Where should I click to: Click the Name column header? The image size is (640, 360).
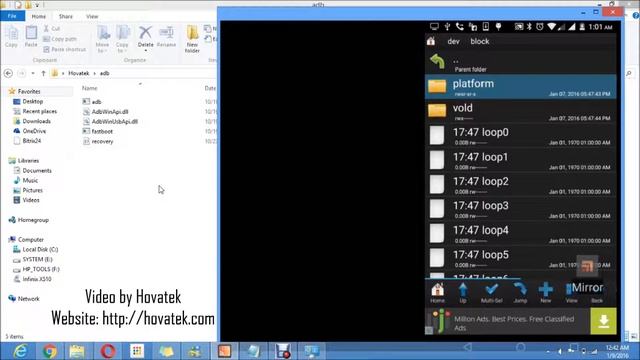[x=89, y=88]
